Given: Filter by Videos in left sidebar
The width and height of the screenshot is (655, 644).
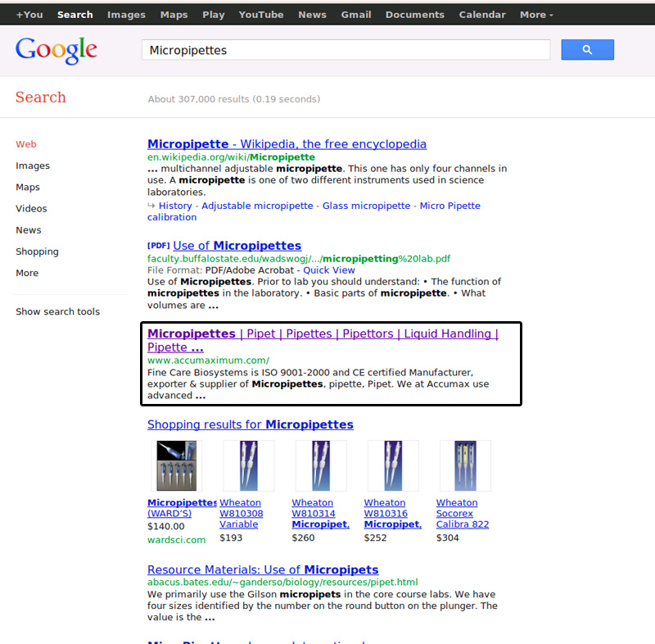Looking at the screenshot, I should point(31,209).
